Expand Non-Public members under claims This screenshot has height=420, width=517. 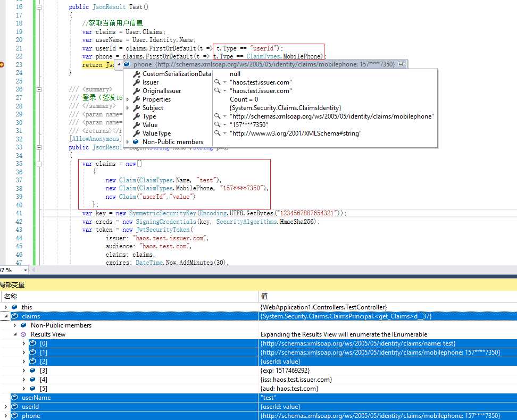(14, 325)
